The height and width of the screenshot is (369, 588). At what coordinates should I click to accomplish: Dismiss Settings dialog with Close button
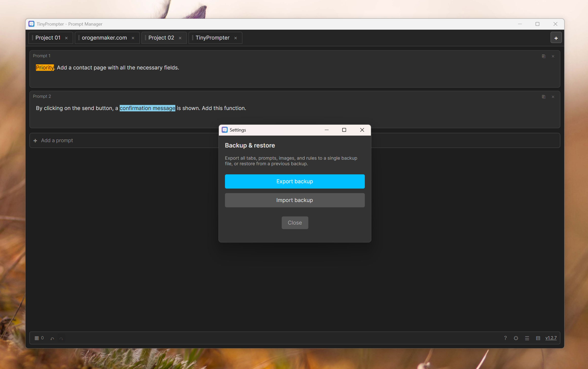[x=295, y=223]
